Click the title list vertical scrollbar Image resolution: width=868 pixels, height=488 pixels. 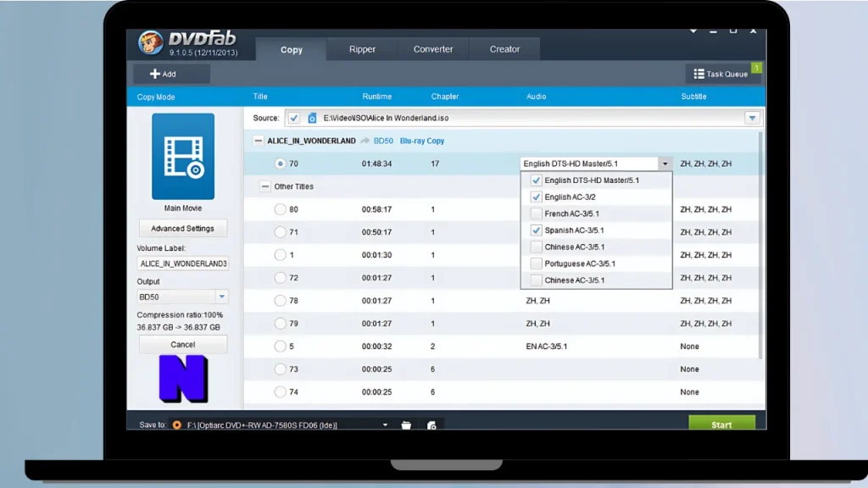coord(761,245)
